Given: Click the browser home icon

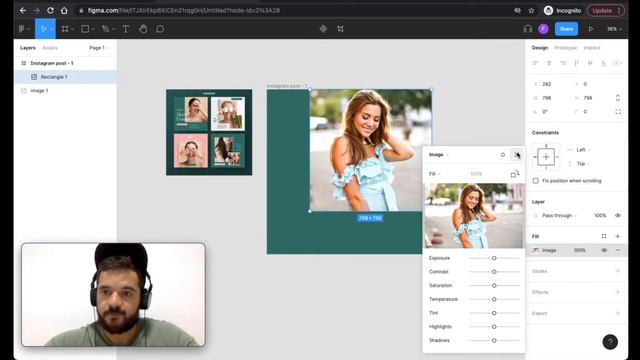Looking at the screenshot, I should [64, 11].
